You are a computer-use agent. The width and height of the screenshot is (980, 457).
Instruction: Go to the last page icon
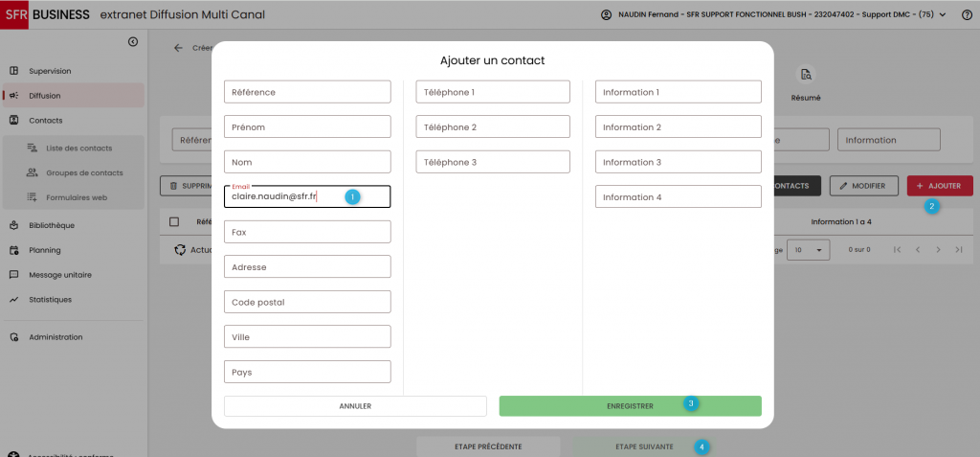959,250
